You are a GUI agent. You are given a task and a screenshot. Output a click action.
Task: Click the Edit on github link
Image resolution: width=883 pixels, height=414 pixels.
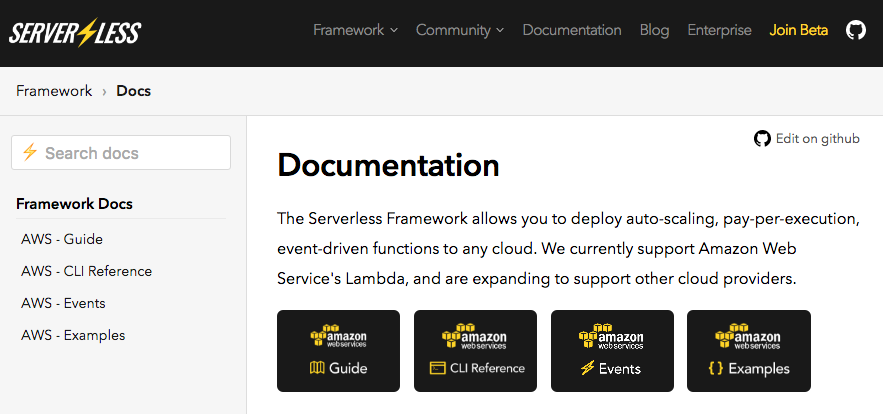(817, 139)
